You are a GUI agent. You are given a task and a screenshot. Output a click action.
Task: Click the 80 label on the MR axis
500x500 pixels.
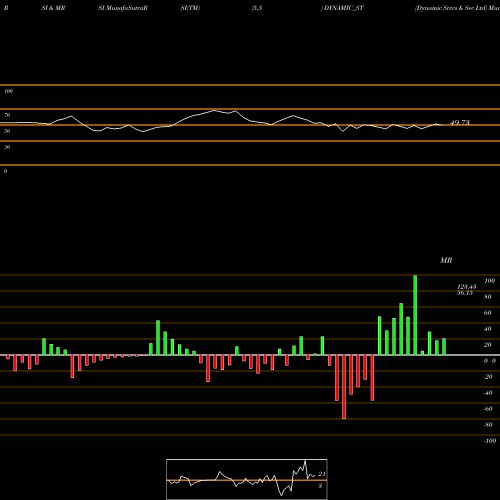click(488, 297)
